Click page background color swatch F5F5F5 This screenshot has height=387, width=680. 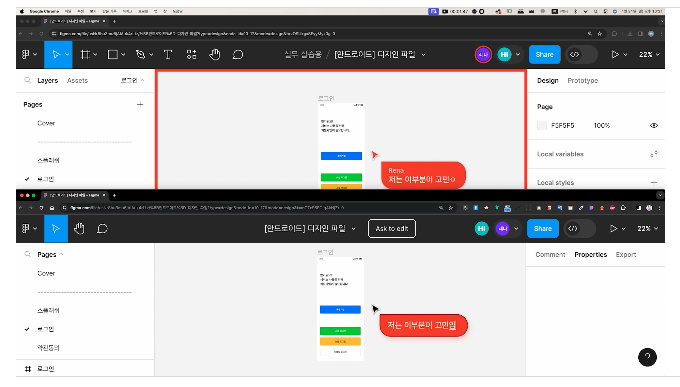coord(542,125)
